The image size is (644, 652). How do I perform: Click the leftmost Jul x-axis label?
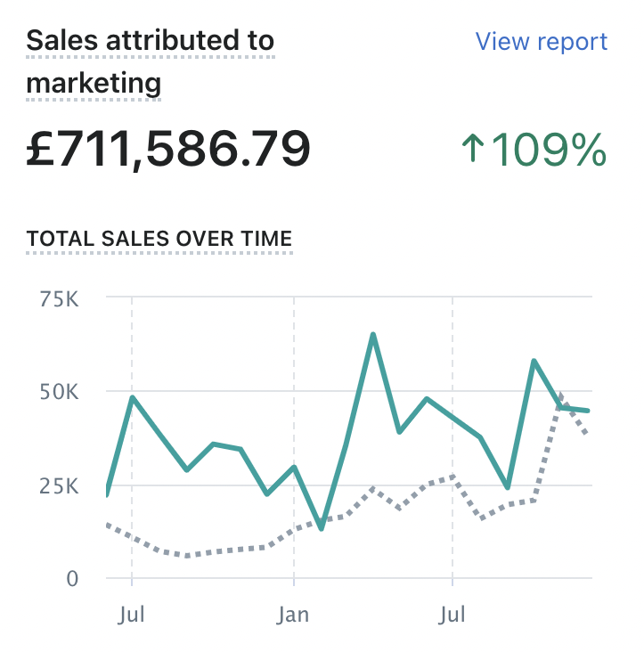coord(132,615)
